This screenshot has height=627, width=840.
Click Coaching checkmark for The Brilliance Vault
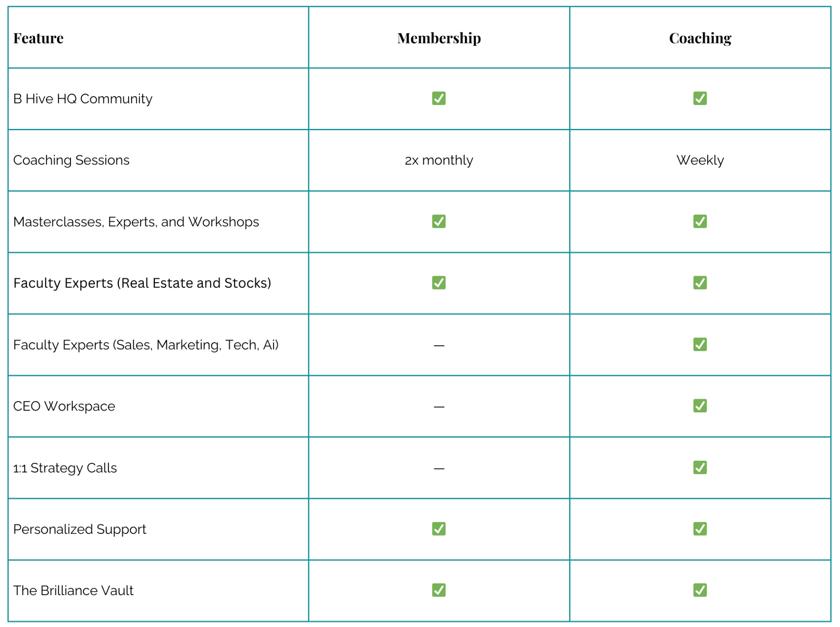tap(700, 590)
